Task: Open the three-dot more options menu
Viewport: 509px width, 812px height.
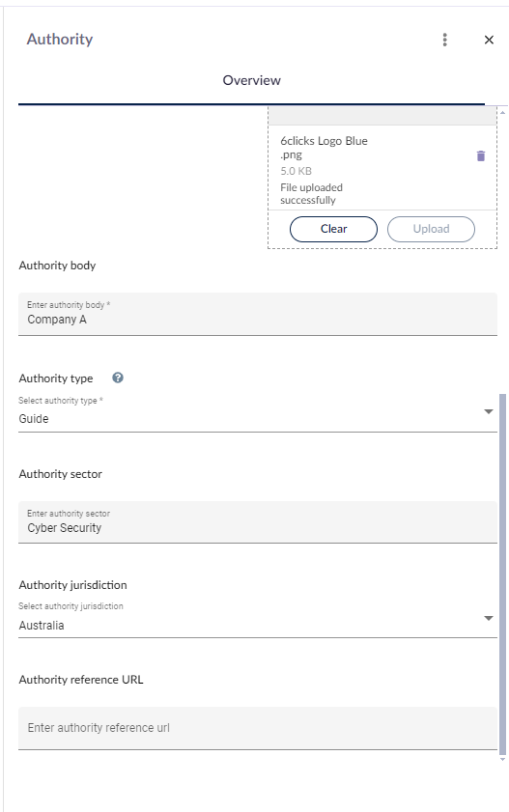Action: click(445, 40)
